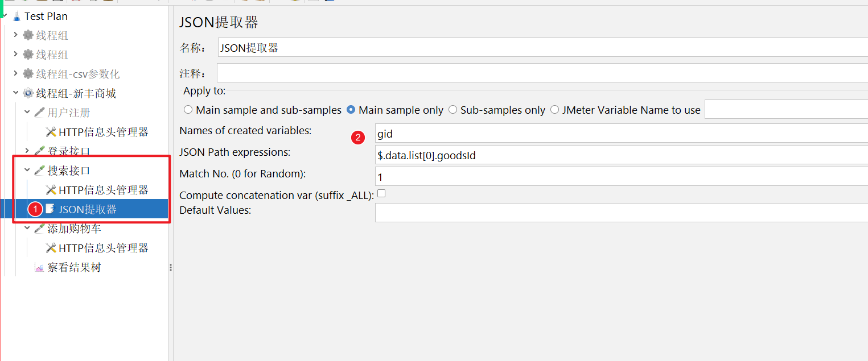Image resolution: width=868 pixels, height=361 pixels.
Task: Click the JSON Path expressions field
Action: (622, 155)
